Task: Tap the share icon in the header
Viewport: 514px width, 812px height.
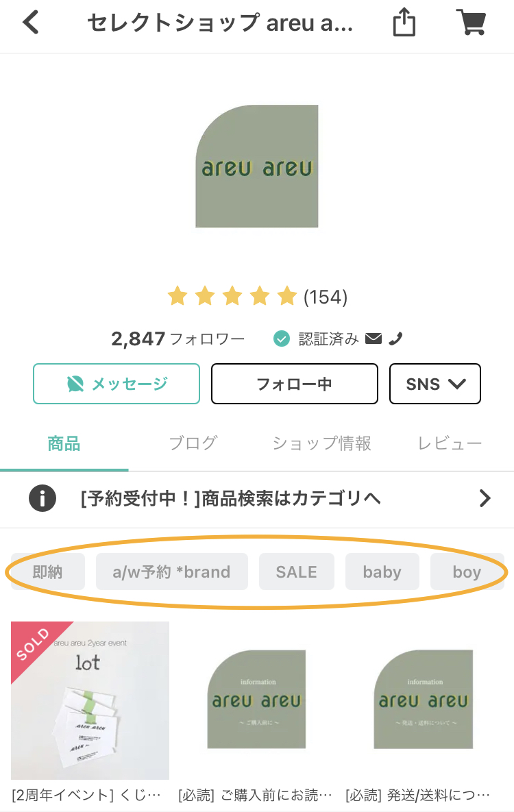Action: click(x=404, y=23)
